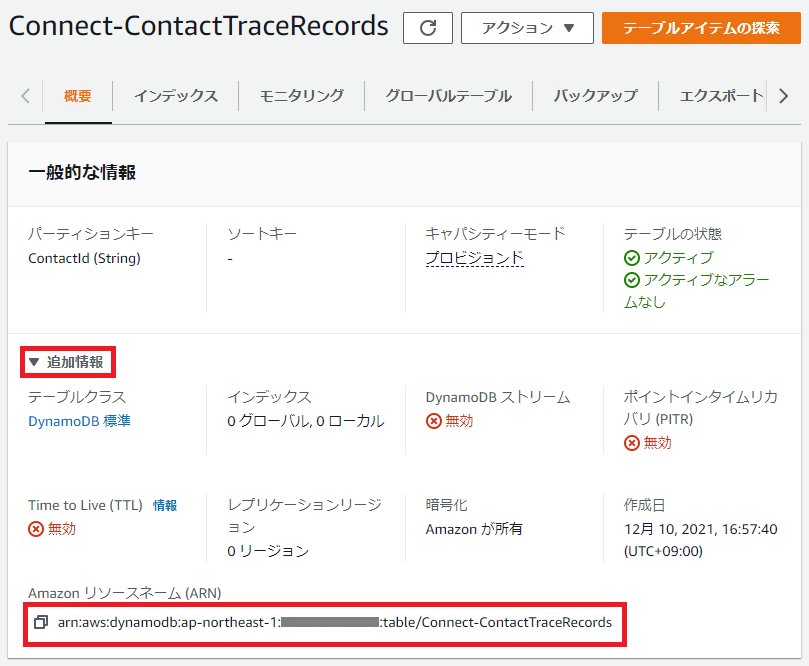
Task: Switch to the バックアップ tab
Action: 595,96
